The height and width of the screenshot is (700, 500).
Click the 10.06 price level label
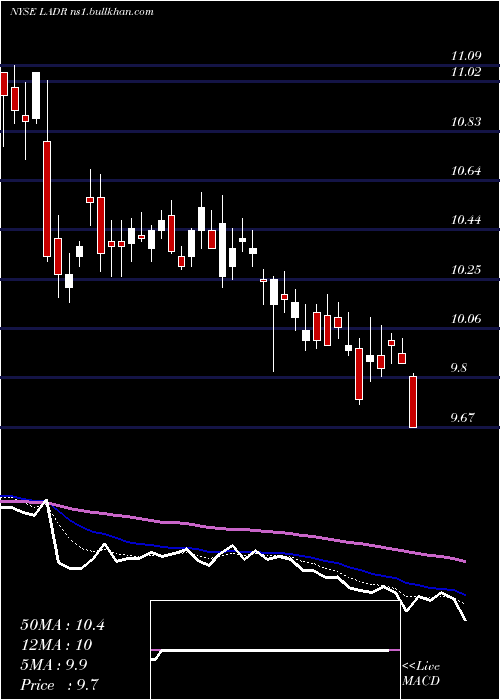coord(466,319)
